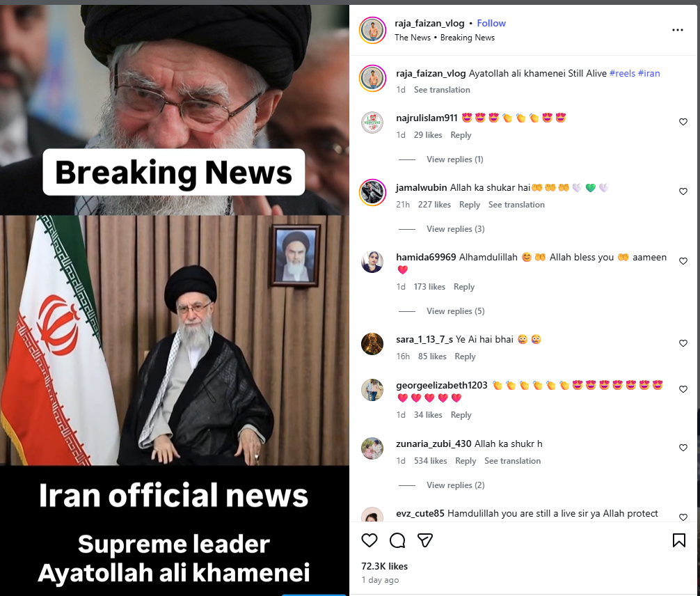Open the #reels hashtag link
Viewport: 700px width, 596px height.
(x=622, y=73)
